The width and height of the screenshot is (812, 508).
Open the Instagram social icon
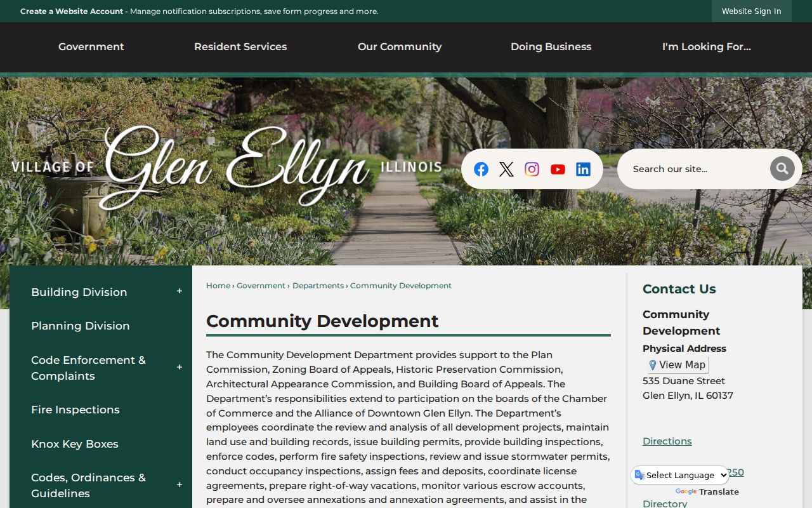[532, 169]
